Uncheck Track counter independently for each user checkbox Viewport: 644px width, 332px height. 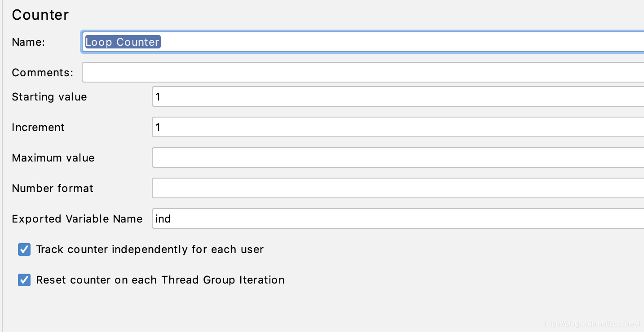[x=24, y=249]
